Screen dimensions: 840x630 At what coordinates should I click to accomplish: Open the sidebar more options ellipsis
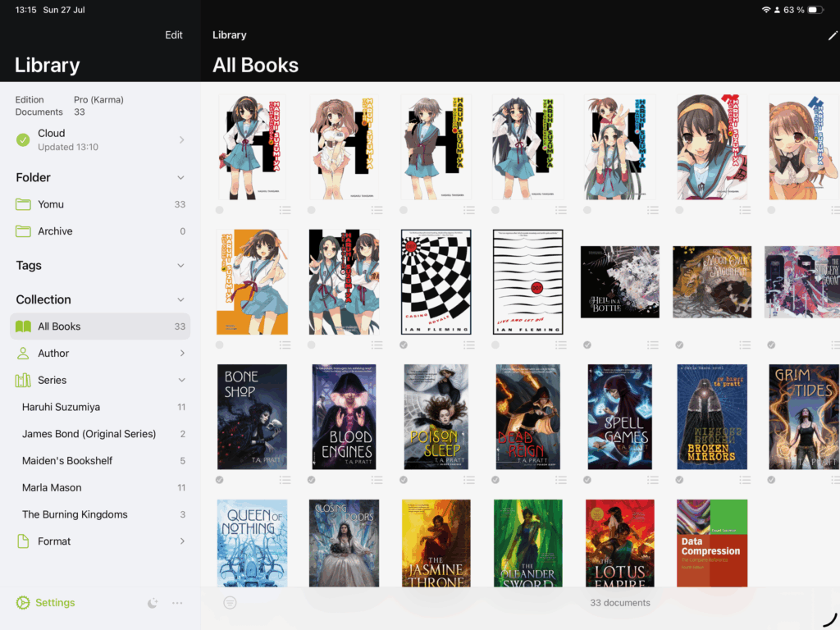tap(177, 603)
